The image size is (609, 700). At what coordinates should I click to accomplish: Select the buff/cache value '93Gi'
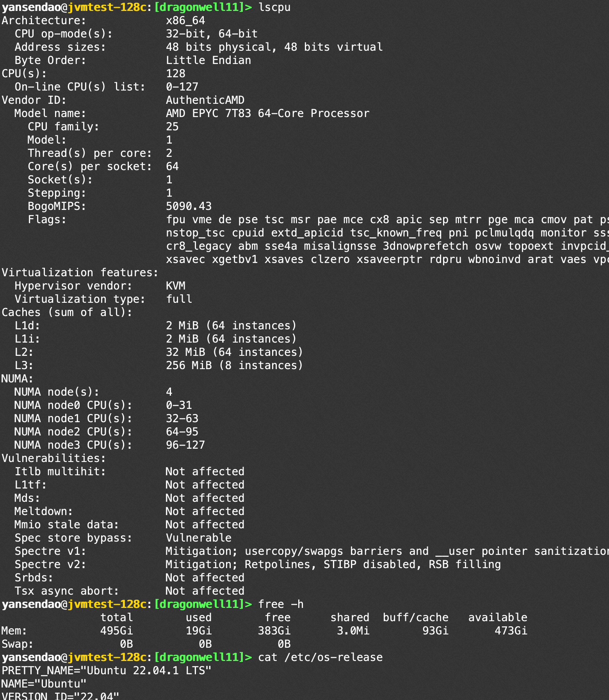436,631
